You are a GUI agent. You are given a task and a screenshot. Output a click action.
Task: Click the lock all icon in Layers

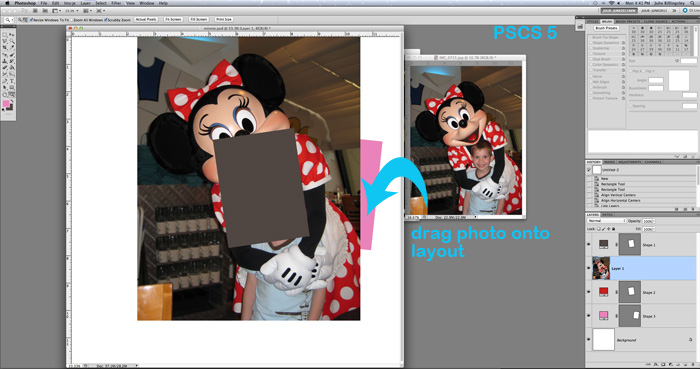613,229
